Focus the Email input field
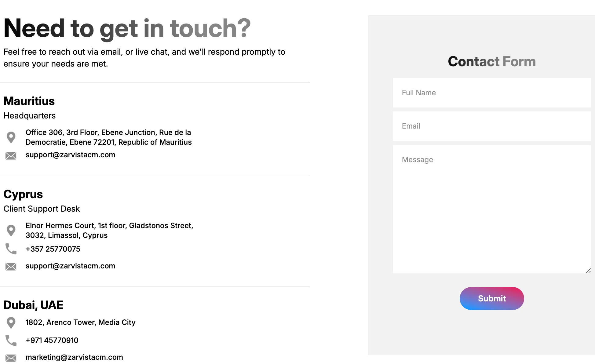 pyautogui.click(x=492, y=126)
